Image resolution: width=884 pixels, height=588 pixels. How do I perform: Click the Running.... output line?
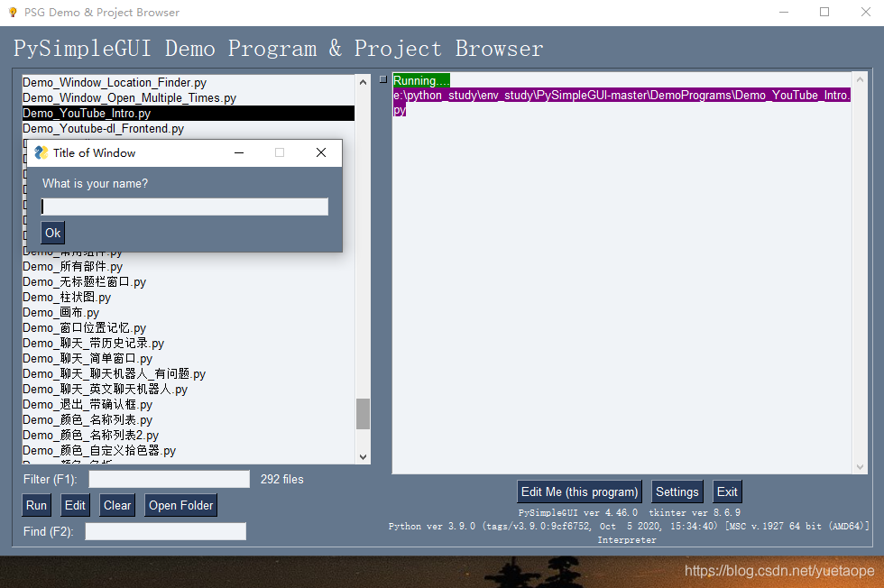pyautogui.click(x=421, y=80)
